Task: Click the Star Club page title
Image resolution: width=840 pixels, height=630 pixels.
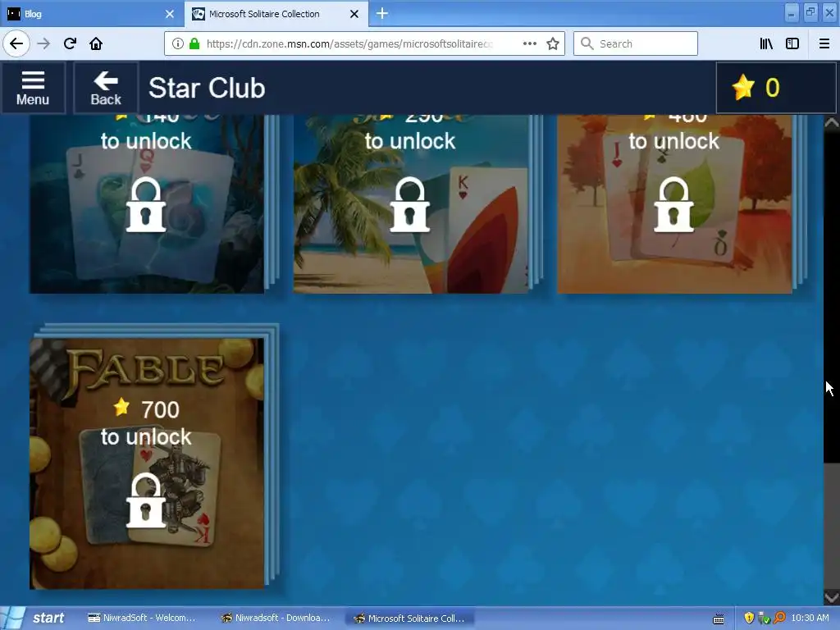Action: point(207,88)
